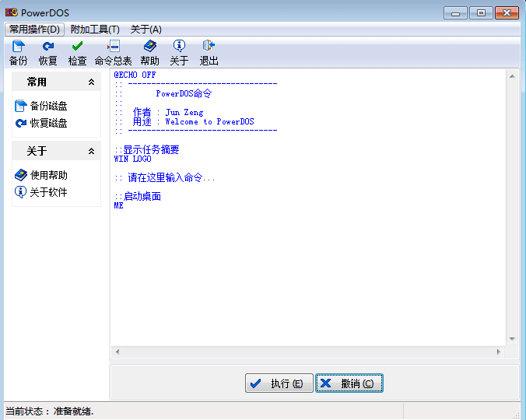Close the PowerDOS window

[507, 13]
